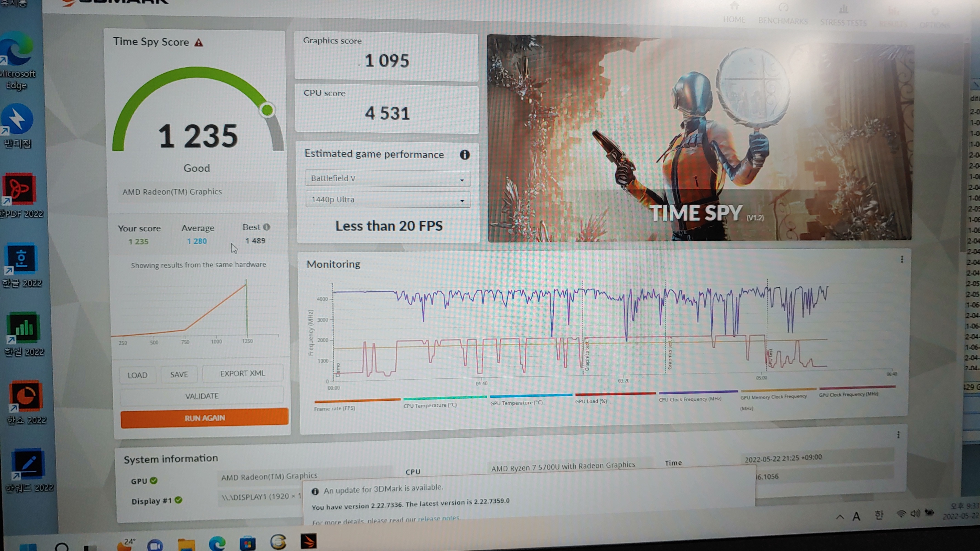This screenshot has width=980, height=551.
Task: Click the Wi-Fi network tray icon
Action: point(901,514)
